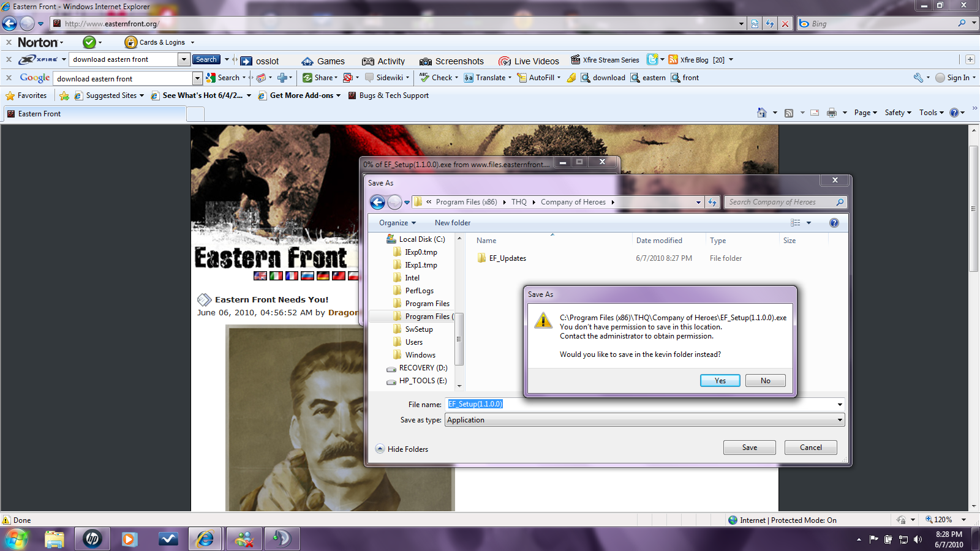Click Sign In on Google toolbar
Screen dimensions: 980x551
(x=956, y=78)
